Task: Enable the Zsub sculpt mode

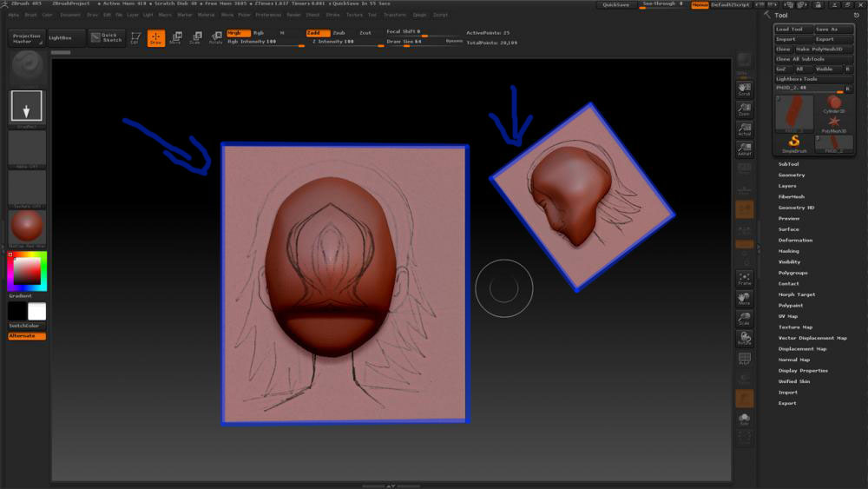Action: point(339,33)
